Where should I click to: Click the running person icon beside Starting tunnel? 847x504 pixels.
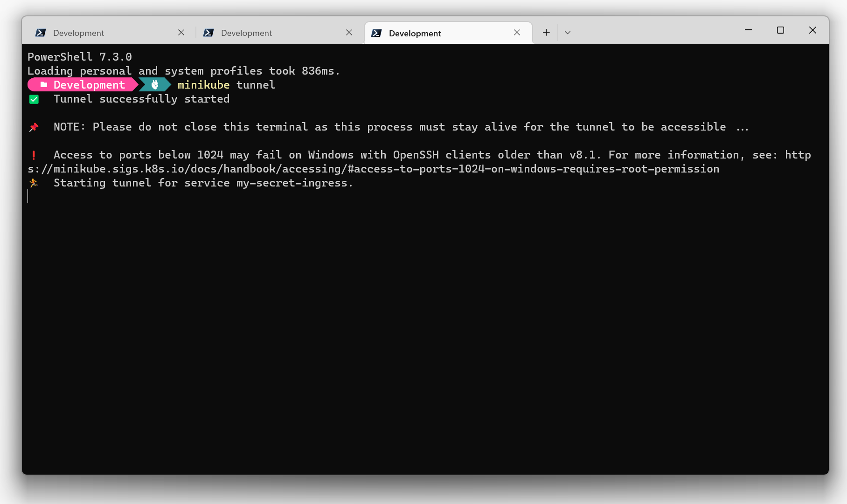34,183
